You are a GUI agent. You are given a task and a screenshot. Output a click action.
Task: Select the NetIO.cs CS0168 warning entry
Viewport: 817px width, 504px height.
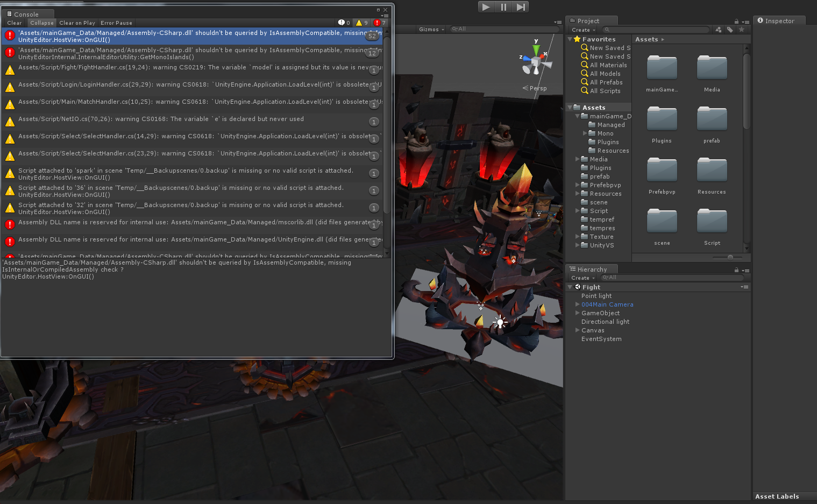click(193, 122)
